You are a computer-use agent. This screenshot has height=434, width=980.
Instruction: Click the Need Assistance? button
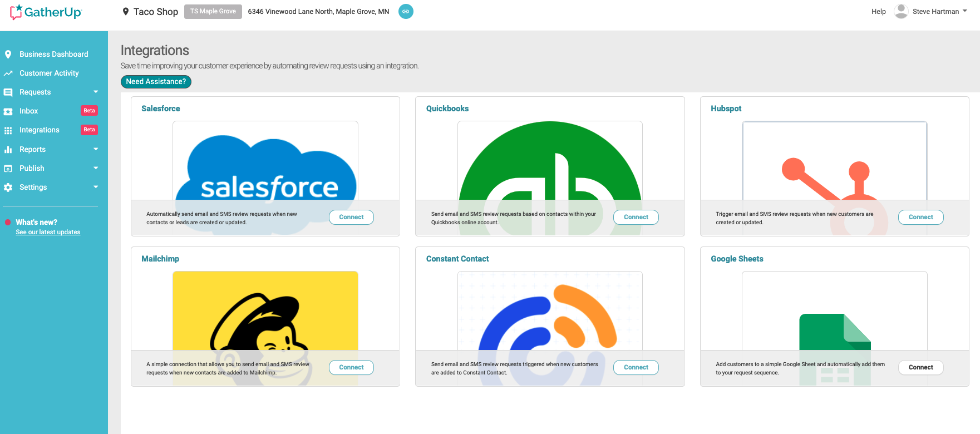156,82
